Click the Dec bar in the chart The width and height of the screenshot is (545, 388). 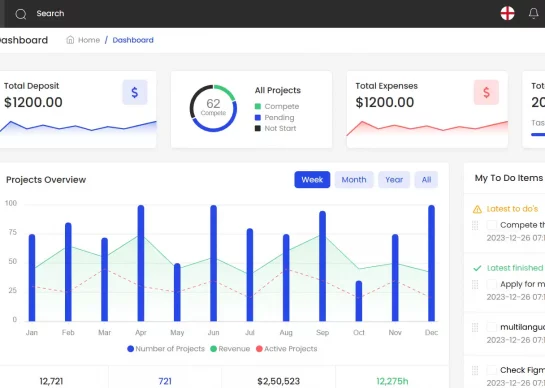click(x=431, y=263)
